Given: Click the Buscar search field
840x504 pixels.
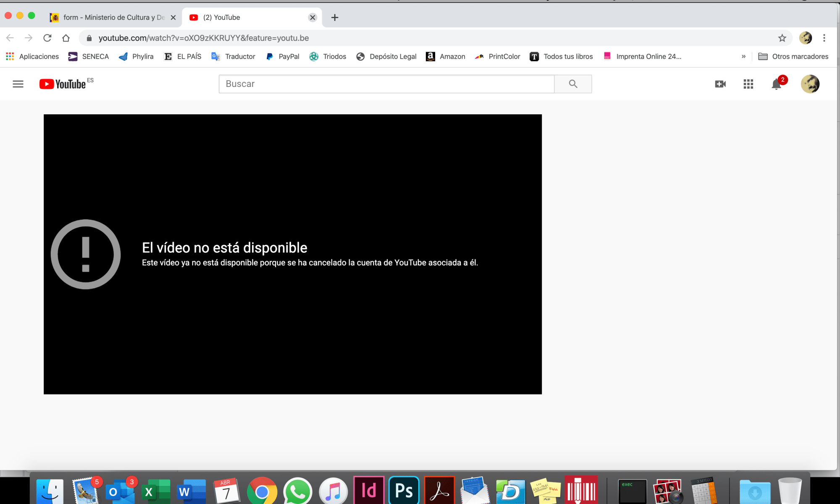Looking at the screenshot, I should pyautogui.click(x=386, y=84).
